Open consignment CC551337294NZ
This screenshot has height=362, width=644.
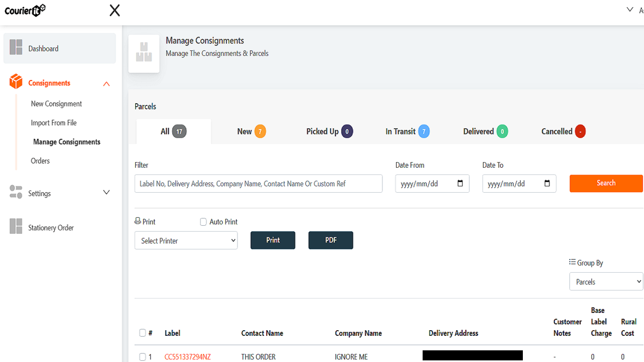point(187,356)
